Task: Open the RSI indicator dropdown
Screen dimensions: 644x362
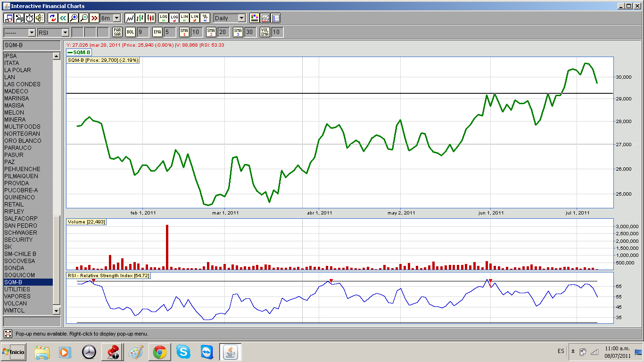Action: tap(65, 33)
